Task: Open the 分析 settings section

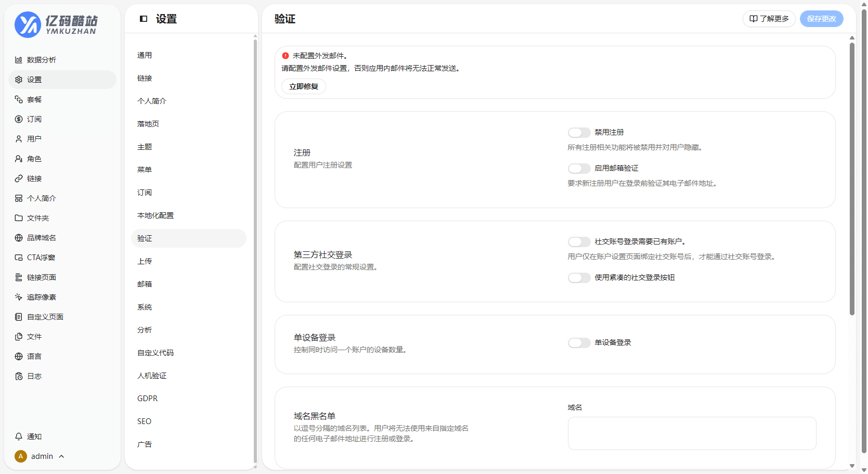Action: point(189,330)
